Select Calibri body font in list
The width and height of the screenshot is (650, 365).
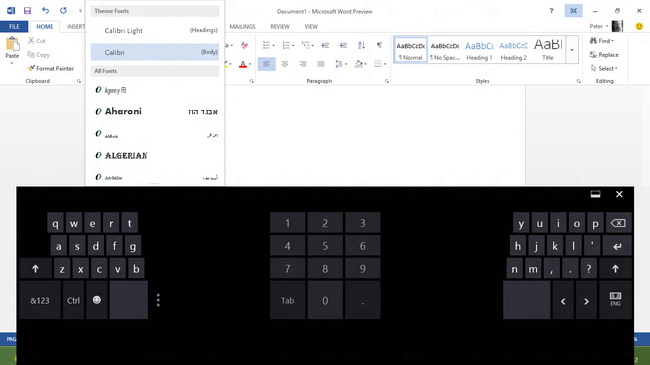coord(155,52)
